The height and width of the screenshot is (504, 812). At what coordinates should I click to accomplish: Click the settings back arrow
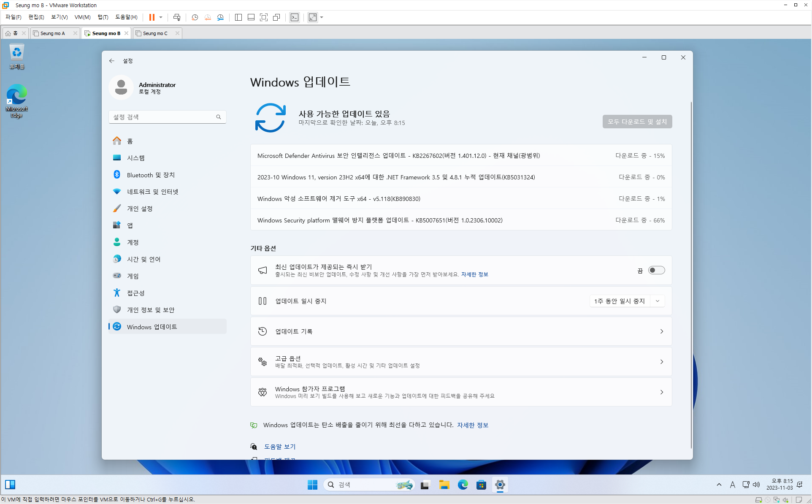click(112, 61)
